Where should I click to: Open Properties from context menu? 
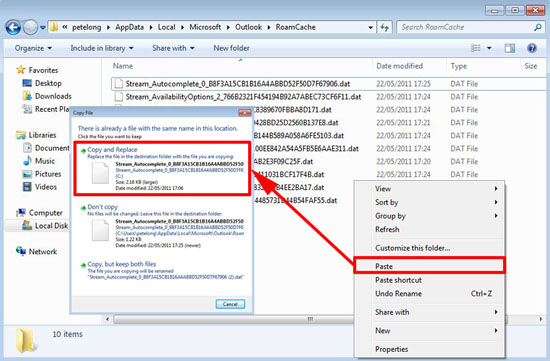(430, 349)
